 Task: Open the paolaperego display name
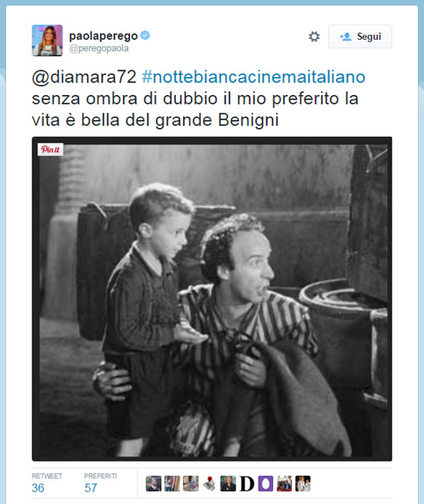(103, 36)
